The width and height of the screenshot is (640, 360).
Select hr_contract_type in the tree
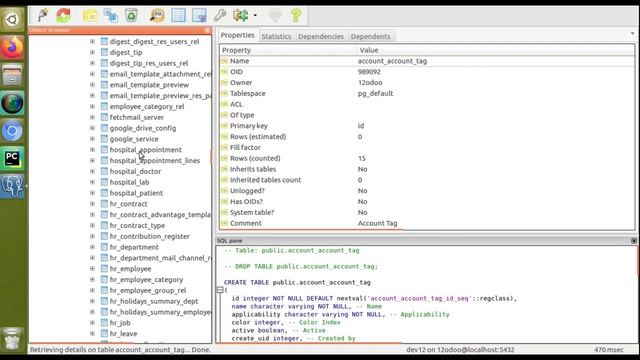click(x=137, y=225)
